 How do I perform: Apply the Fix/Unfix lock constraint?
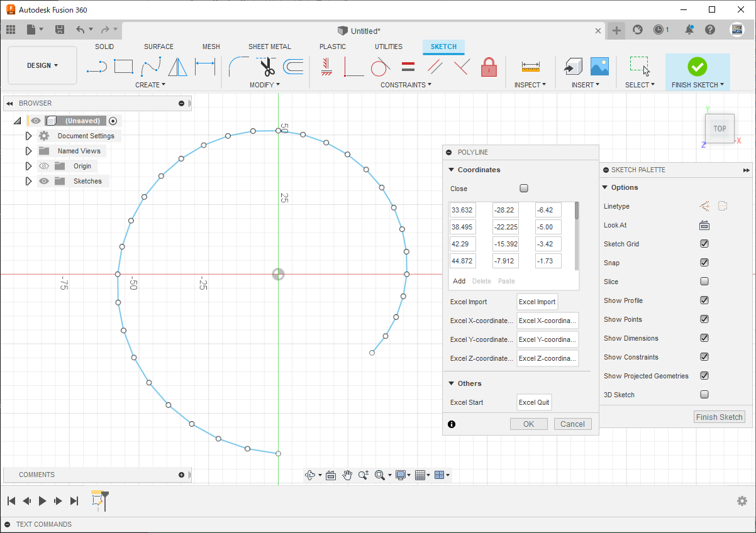(489, 66)
